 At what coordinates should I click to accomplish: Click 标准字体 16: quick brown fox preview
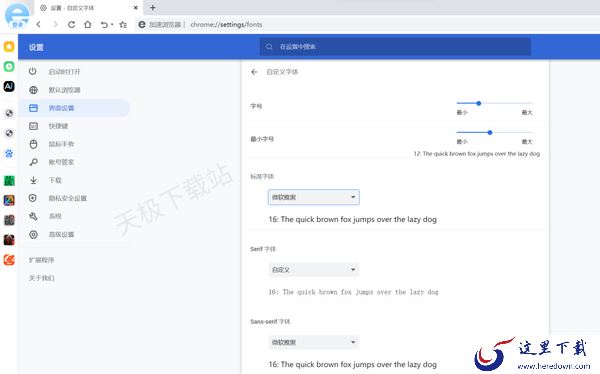point(352,219)
